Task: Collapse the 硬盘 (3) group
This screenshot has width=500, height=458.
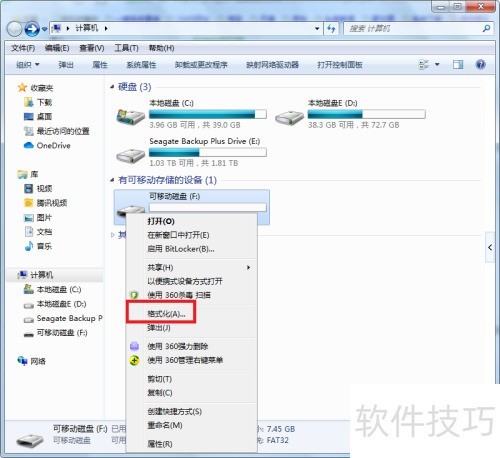Action: (x=112, y=87)
